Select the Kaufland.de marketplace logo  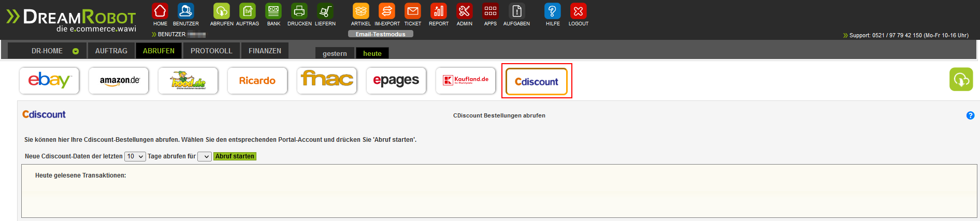coord(466,81)
